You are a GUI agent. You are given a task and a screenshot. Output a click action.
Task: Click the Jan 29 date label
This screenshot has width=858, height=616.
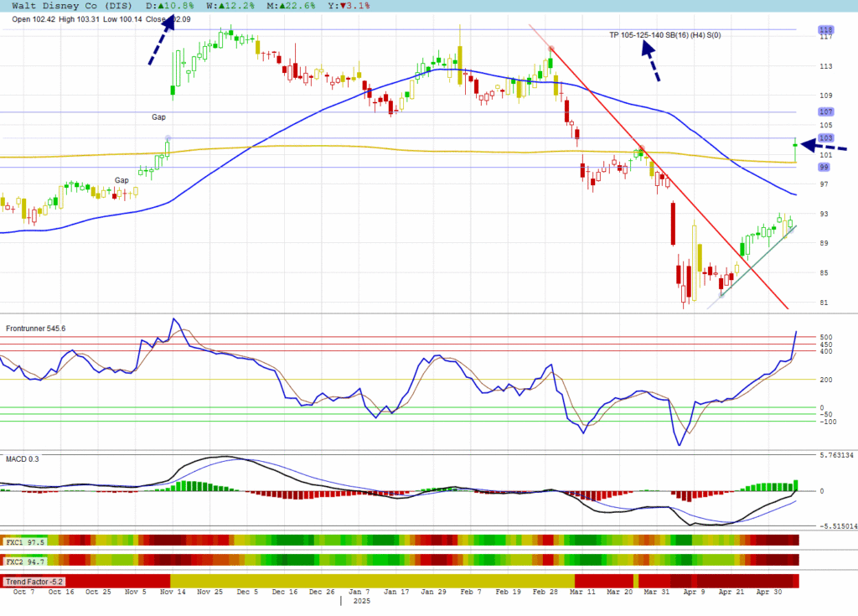[x=434, y=592]
